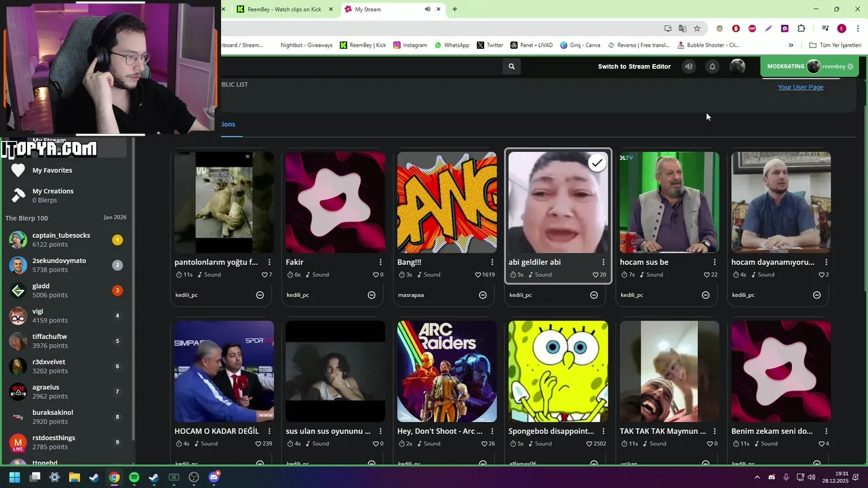868x488 pixels.
Task: Open three-dot menu for Bang!!! blerp
Action: tap(492, 262)
